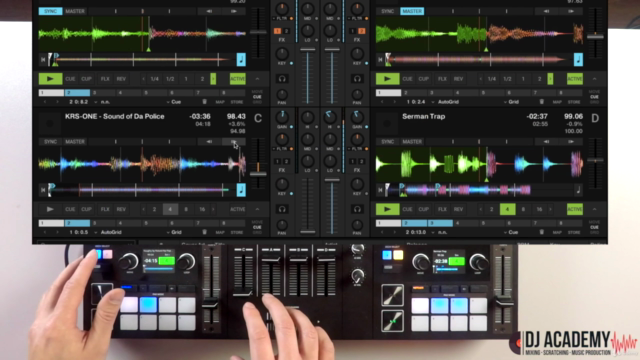
Task: Delete Deck A's selected cue via trash icon
Action: coord(204,102)
